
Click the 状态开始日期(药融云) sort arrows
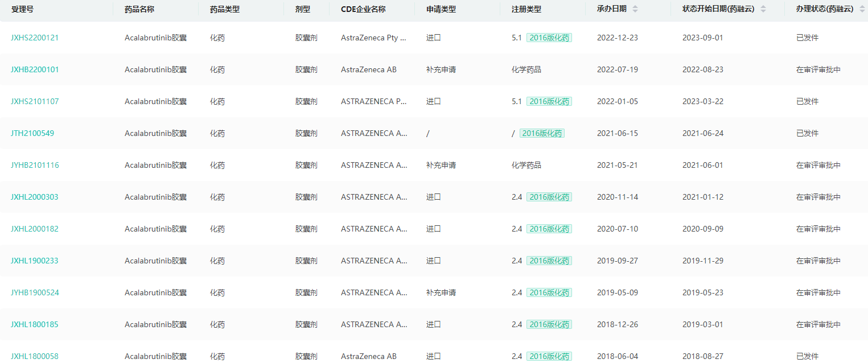763,9
